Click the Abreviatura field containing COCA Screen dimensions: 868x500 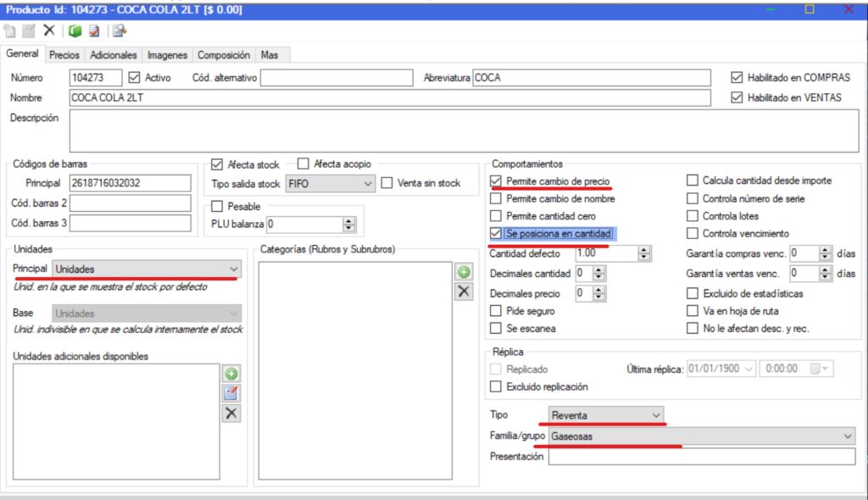pyautogui.click(x=591, y=77)
